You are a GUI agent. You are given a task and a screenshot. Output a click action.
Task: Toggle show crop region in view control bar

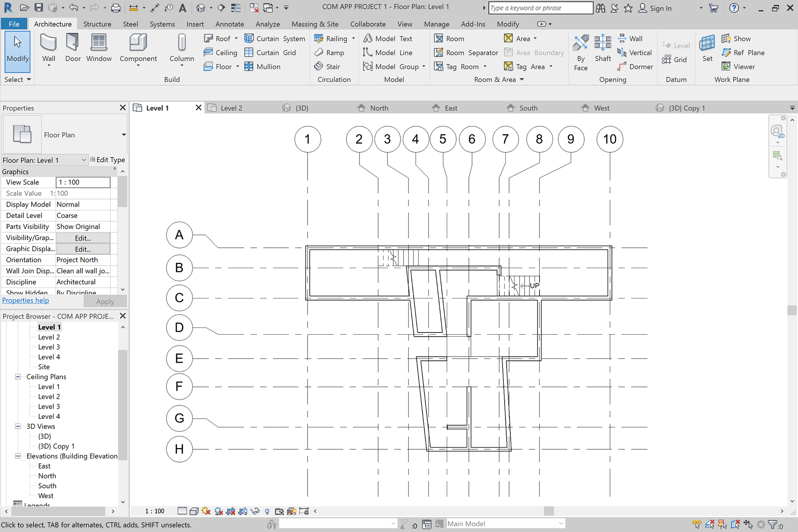point(243,511)
